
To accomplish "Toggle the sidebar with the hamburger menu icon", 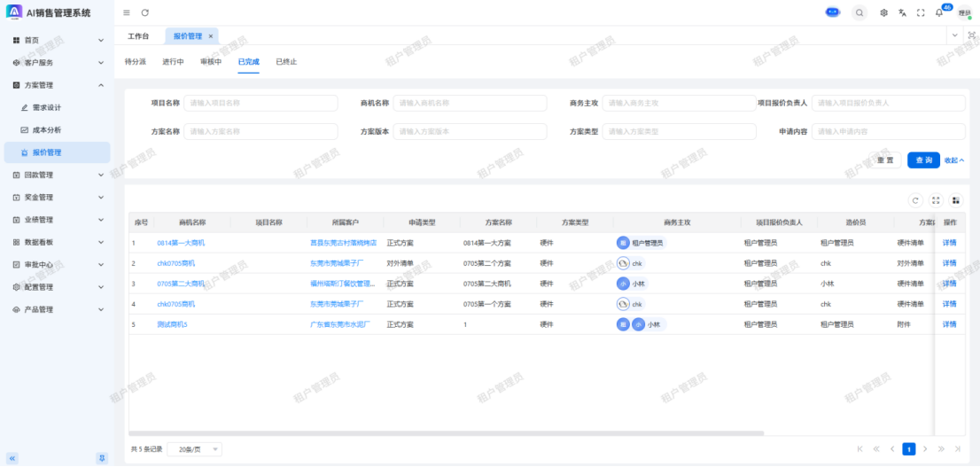I will 127,12.
